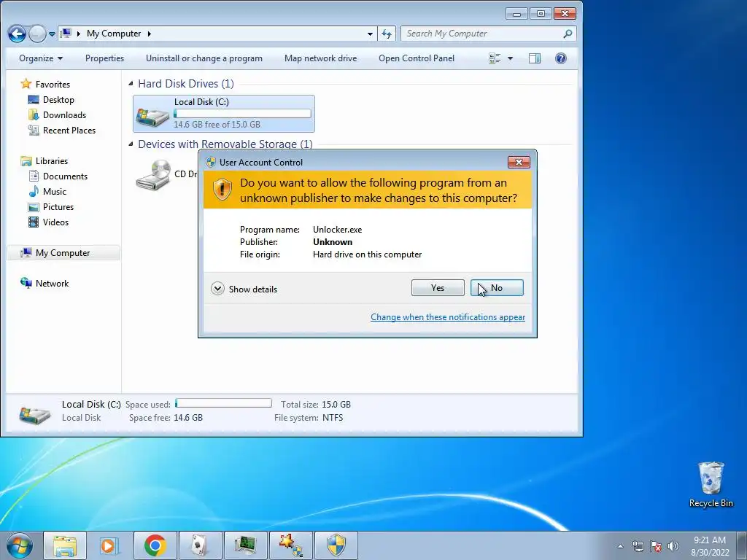Screen dimensions: 747x560
Task: Click the Explorer Forward arrow button
Action: tap(37, 34)
